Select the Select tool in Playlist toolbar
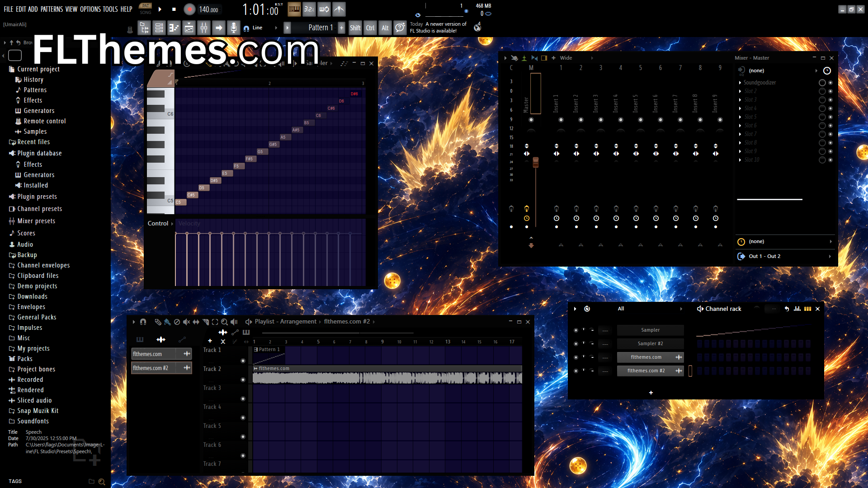868x488 pixels. click(215, 322)
